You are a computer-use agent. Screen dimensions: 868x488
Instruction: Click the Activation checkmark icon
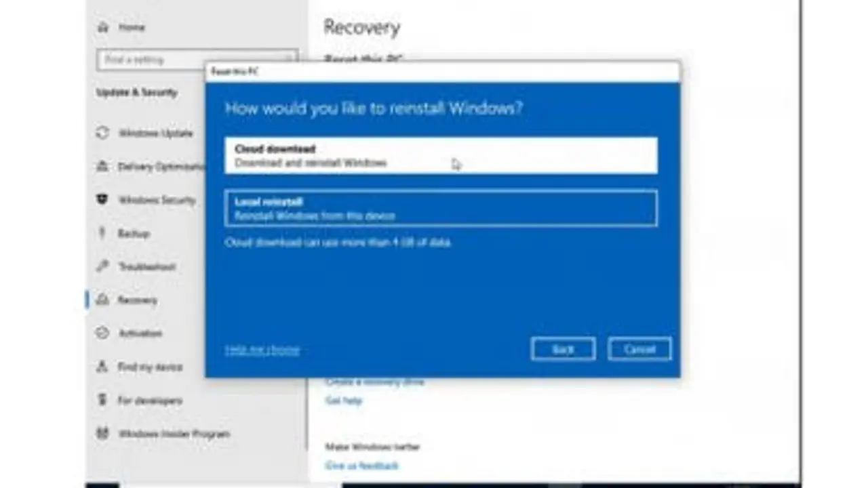[x=102, y=333]
